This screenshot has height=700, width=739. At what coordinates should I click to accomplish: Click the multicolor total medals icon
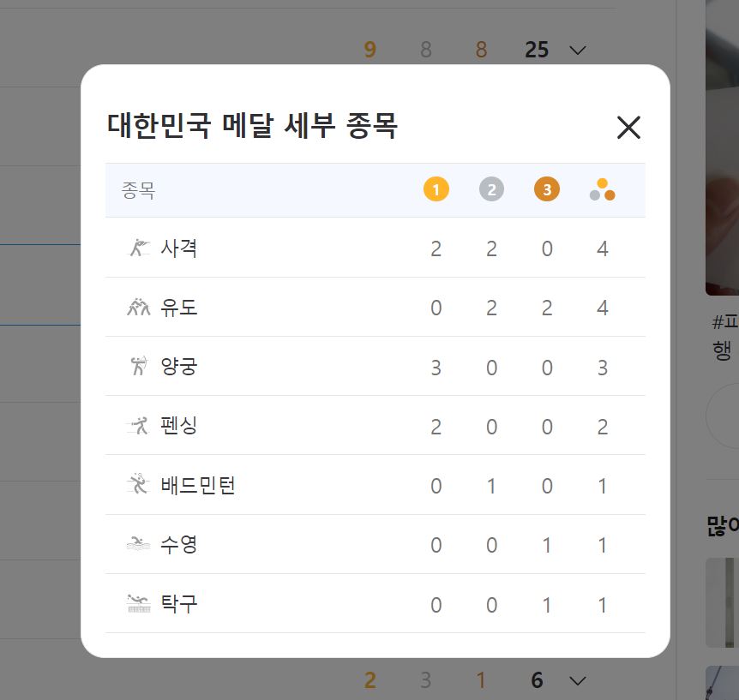603,188
